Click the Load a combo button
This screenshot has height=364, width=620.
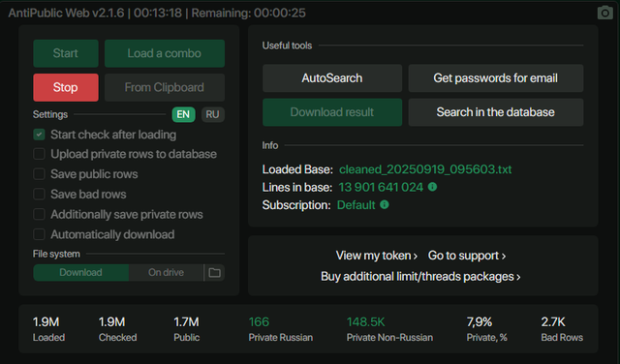click(165, 53)
